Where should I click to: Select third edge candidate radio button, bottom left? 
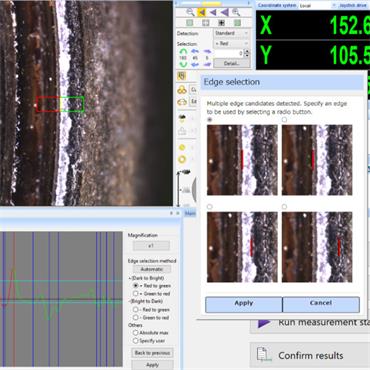coord(210,207)
